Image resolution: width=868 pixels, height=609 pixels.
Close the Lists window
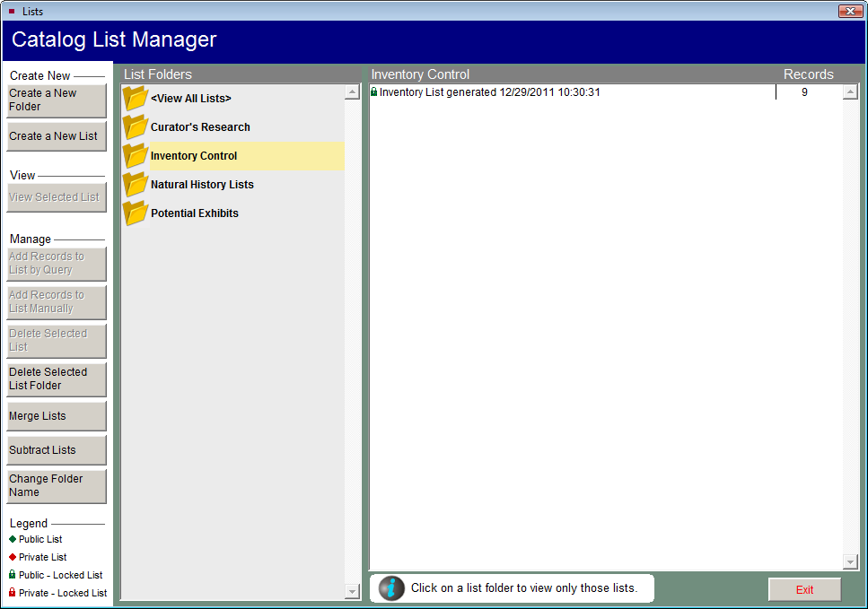pos(850,11)
